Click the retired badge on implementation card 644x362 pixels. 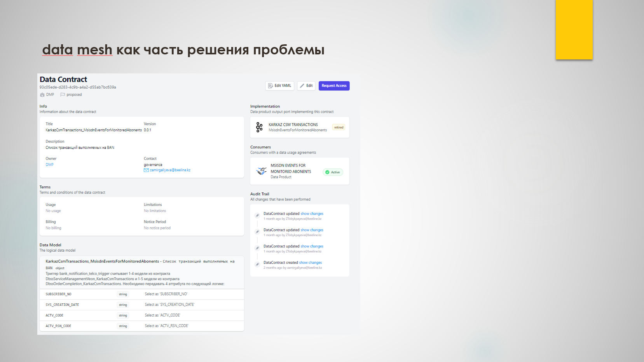[x=339, y=127]
